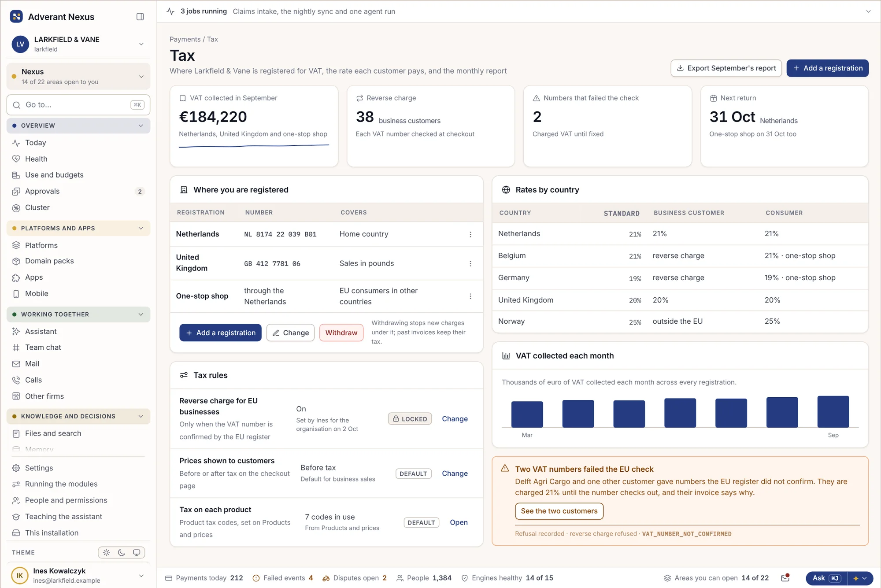
Task: Click Add a registration in the page header
Action: pyautogui.click(x=827, y=68)
